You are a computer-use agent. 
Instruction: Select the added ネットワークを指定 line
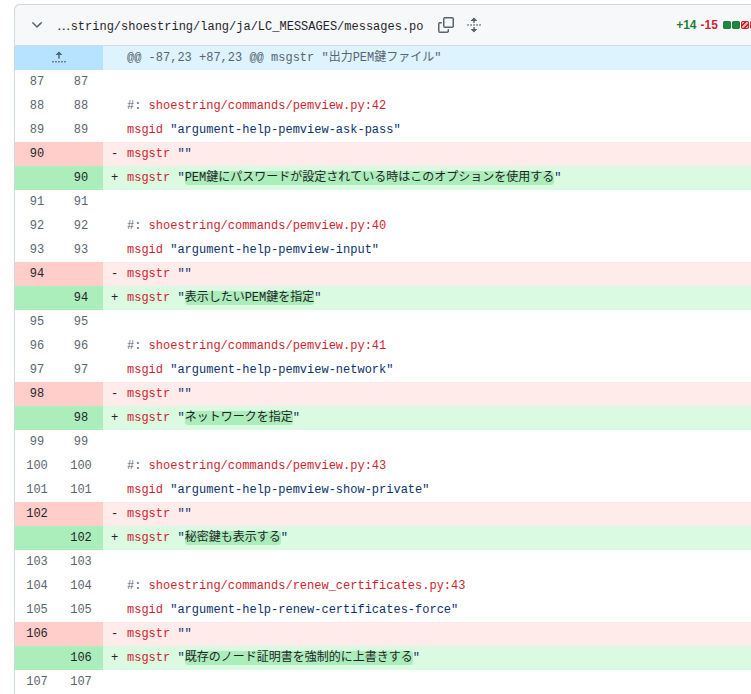pyautogui.click(x=213, y=417)
